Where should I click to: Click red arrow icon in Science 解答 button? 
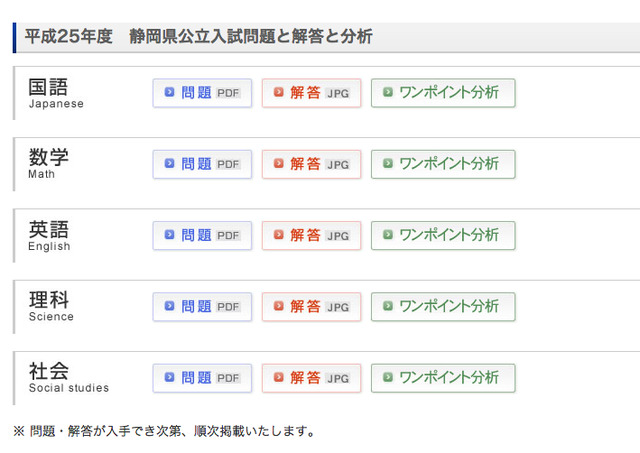pyautogui.click(x=279, y=306)
